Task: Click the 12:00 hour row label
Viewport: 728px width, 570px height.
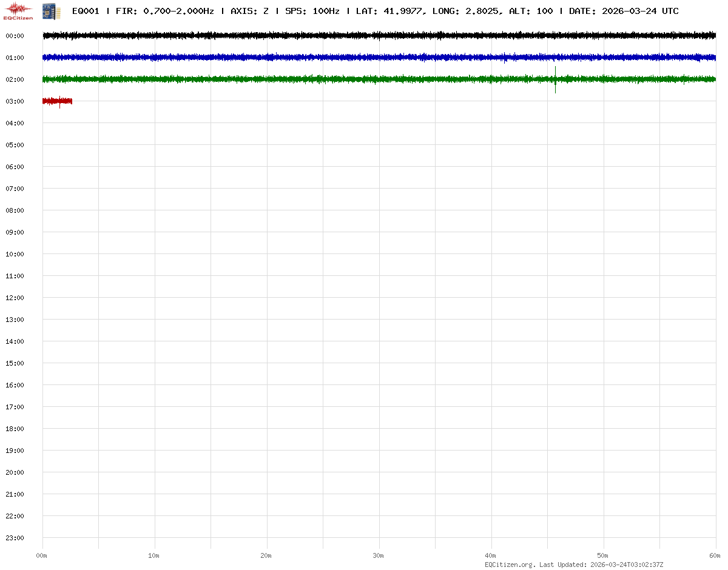Action: pyautogui.click(x=15, y=298)
